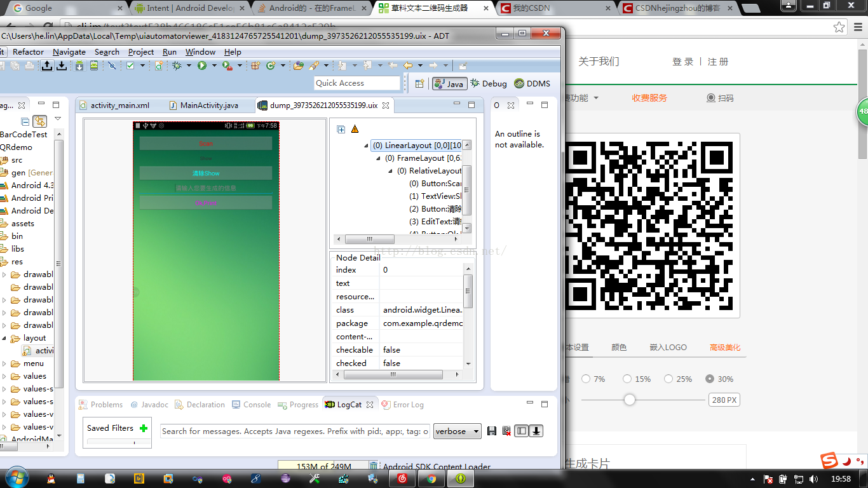
Task: Click the Run garbage collector trash icon
Action: (374, 467)
